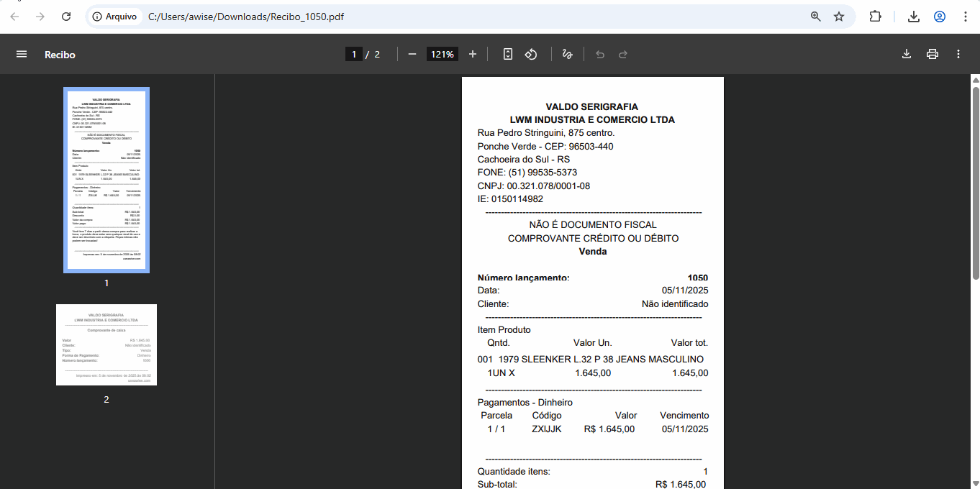
Task: Toggle the PDF thumbnails sidebar
Action: click(x=22, y=54)
